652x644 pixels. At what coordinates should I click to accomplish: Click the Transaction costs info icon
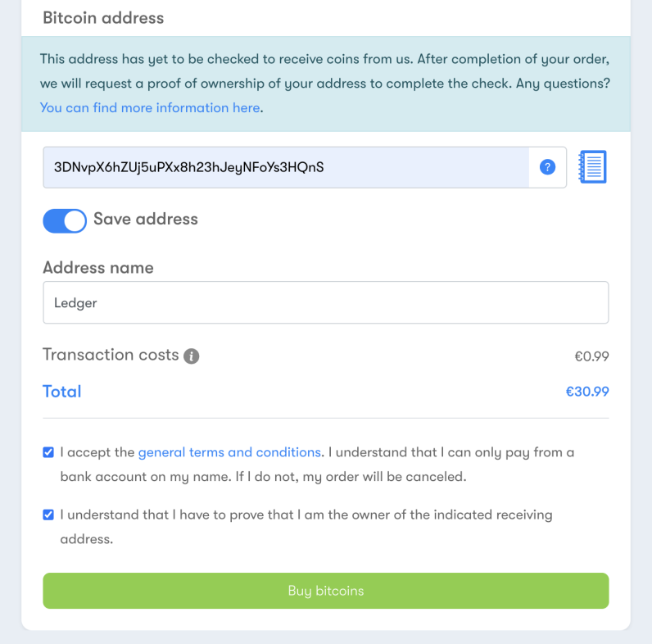(x=192, y=356)
